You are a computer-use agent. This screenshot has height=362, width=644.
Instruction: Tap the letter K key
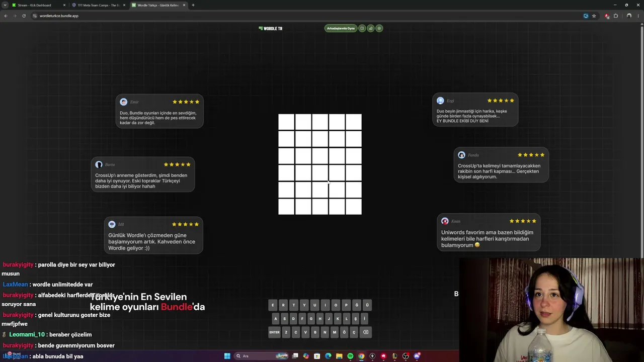[x=338, y=319]
